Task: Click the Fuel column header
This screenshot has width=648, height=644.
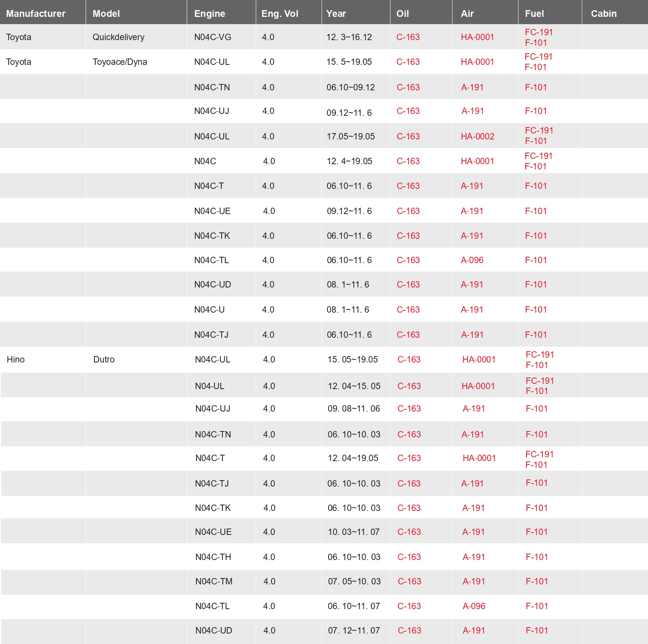Action: 534,13
